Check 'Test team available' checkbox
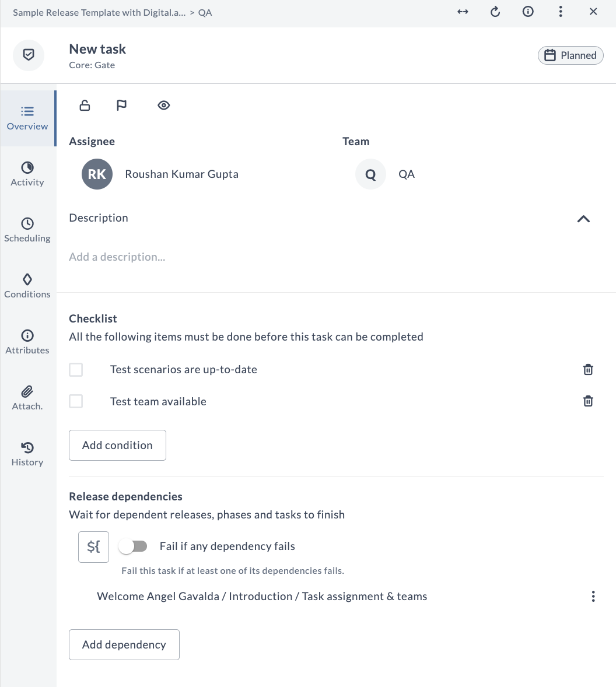The width and height of the screenshot is (616, 687). click(76, 401)
